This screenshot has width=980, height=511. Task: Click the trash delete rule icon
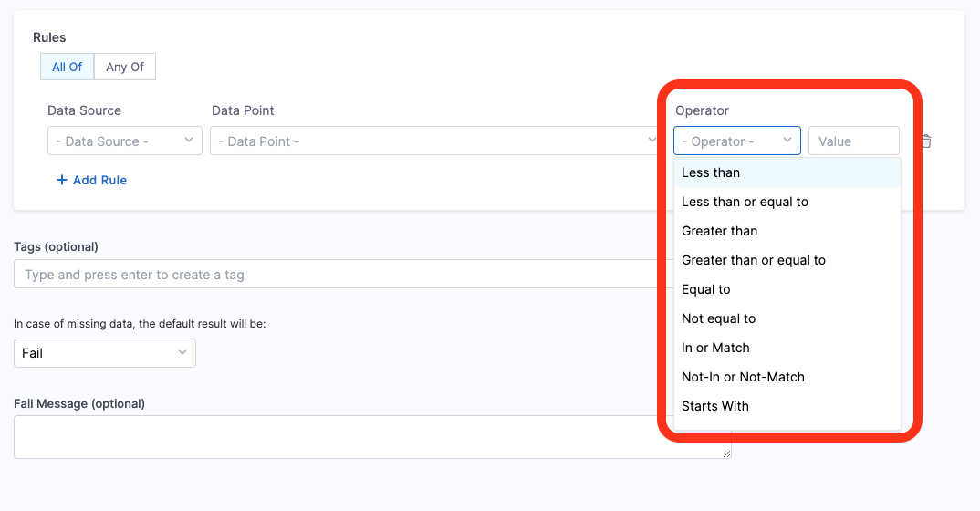point(926,141)
